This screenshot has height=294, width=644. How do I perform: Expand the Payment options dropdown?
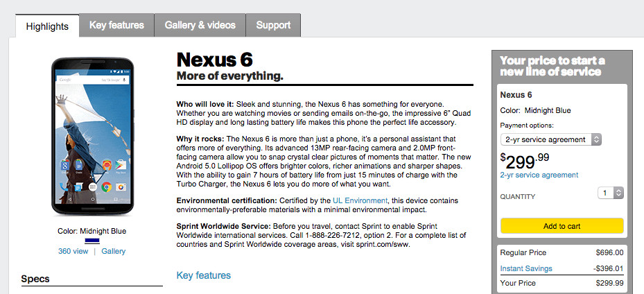[x=550, y=139]
